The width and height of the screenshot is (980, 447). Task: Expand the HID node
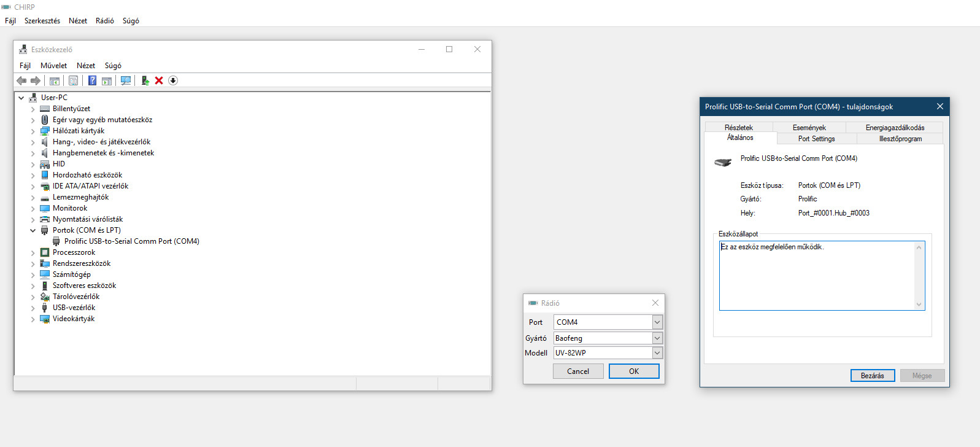click(33, 164)
